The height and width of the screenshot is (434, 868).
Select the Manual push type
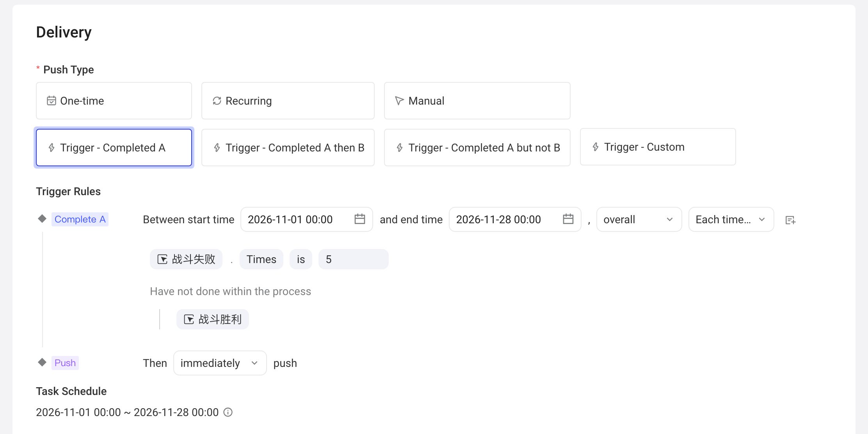tap(477, 101)
